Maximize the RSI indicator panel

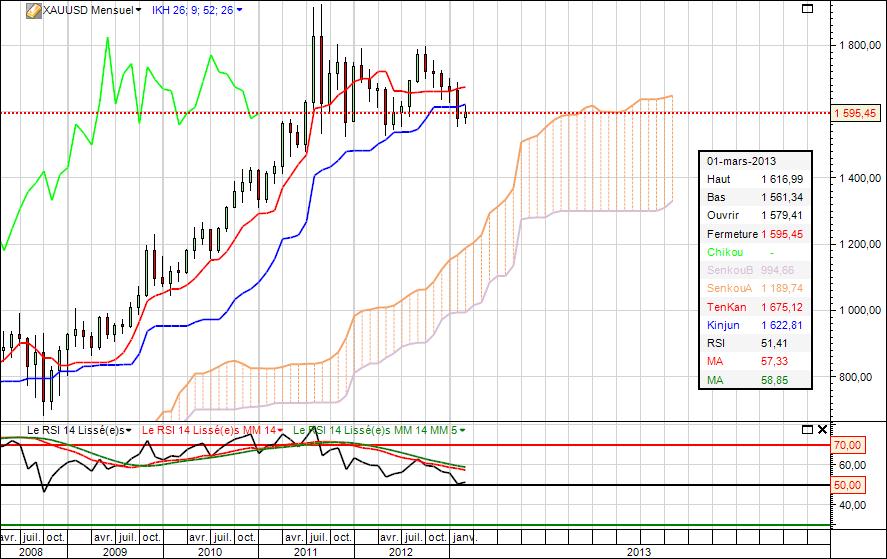pyautogui.click(x=807, y=429)
